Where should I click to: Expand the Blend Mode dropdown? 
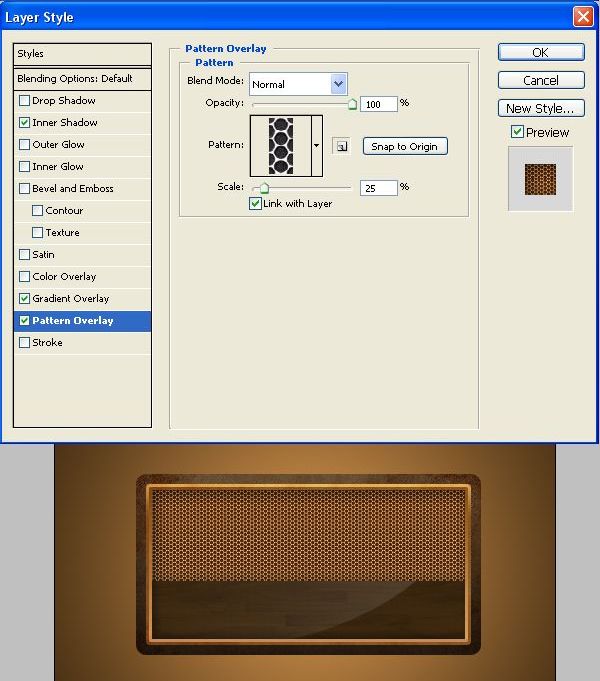tap(338, 84)
